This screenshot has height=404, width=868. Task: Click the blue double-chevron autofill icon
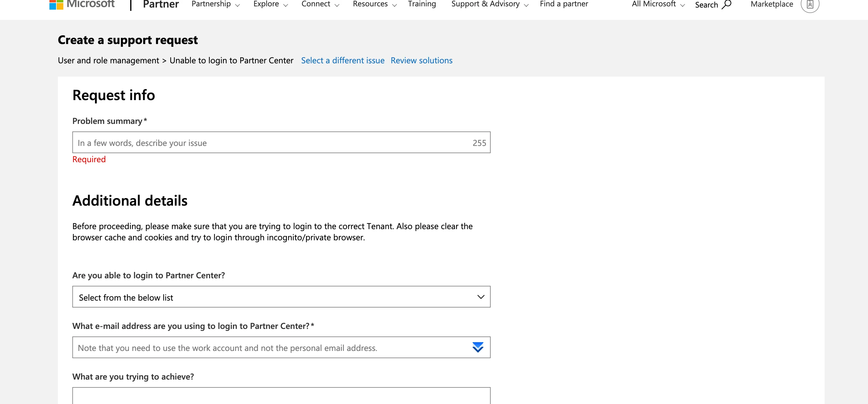[x=478, y=347]
